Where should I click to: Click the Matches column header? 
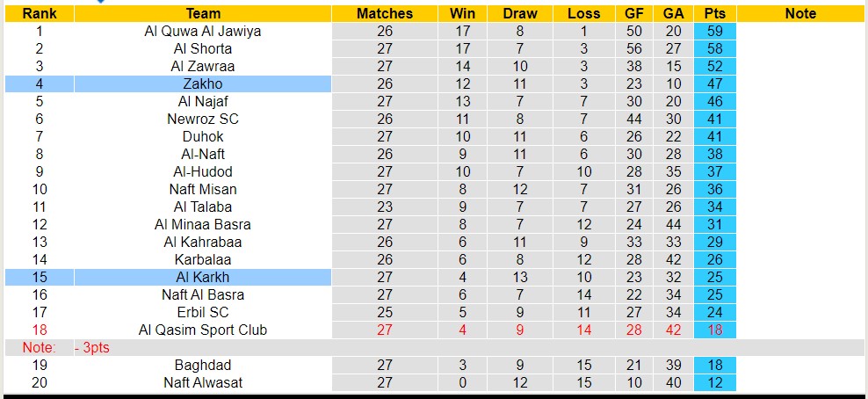(384, 13)
